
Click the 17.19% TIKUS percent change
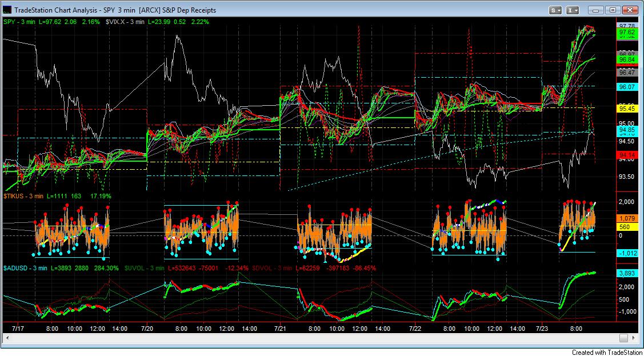click(101, 196)
